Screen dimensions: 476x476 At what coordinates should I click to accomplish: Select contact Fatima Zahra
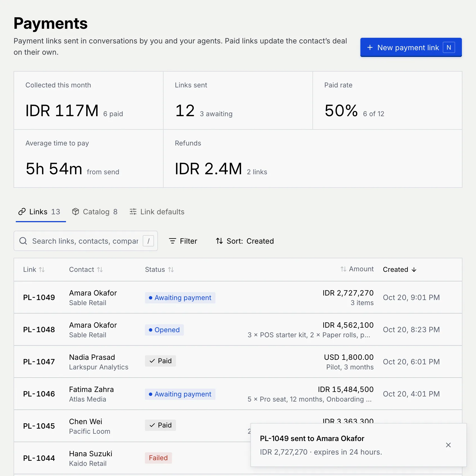(x=91, y=389)
